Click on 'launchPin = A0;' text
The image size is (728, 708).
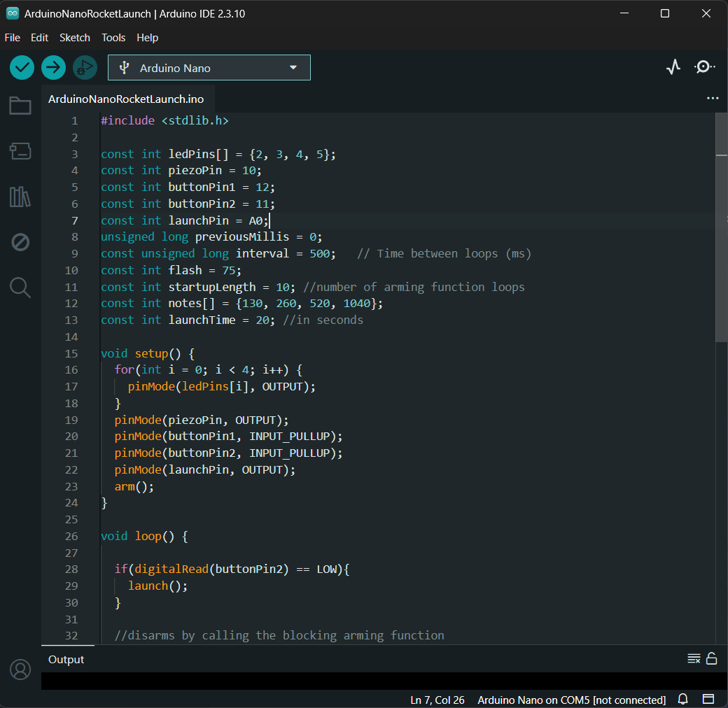tap(218, 221)
